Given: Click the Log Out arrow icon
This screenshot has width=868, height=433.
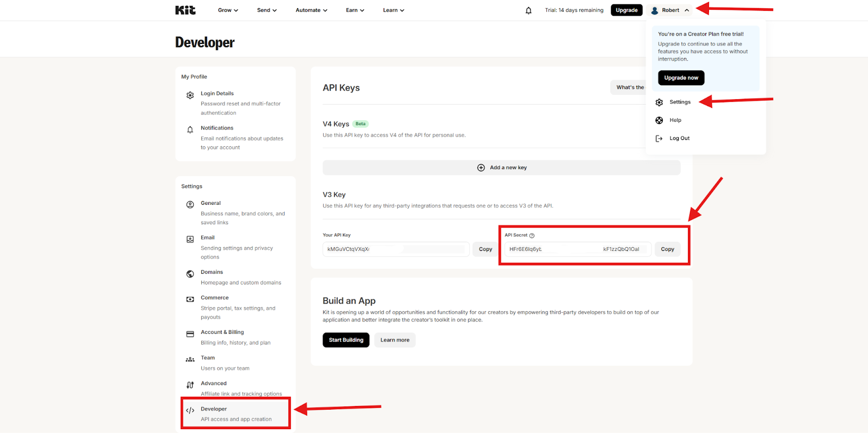Looking at the screenshot, I should pyautogui.click(x=659, y=138).
